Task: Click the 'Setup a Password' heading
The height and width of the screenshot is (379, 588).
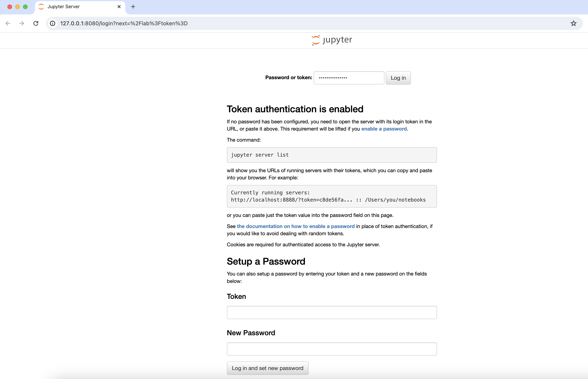Action: click(x=266, y=261)
